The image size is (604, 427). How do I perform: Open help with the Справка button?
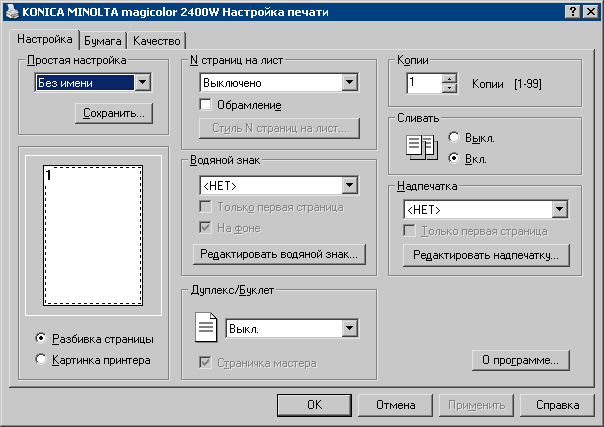point(557,405)
